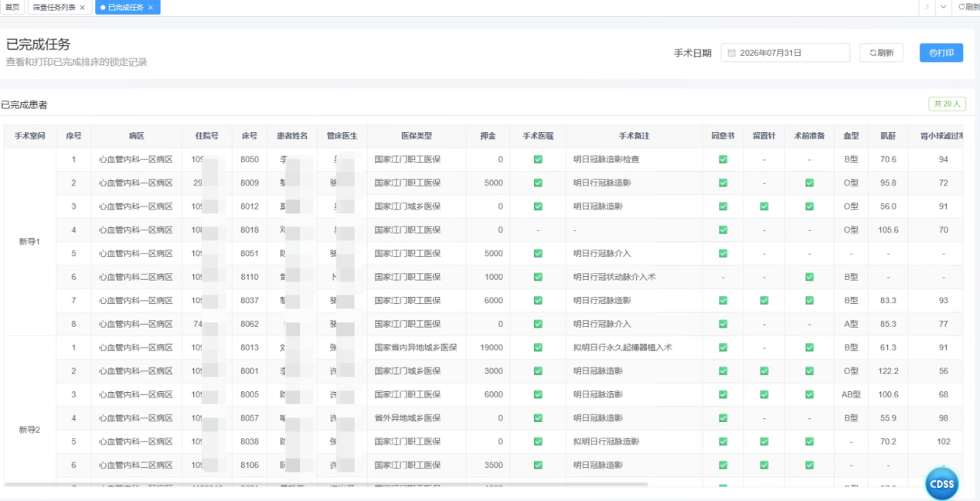Toggle 手术医嘱 checkbox for bed 8051
Screen dimensions: 980x501
coord(538,254)
